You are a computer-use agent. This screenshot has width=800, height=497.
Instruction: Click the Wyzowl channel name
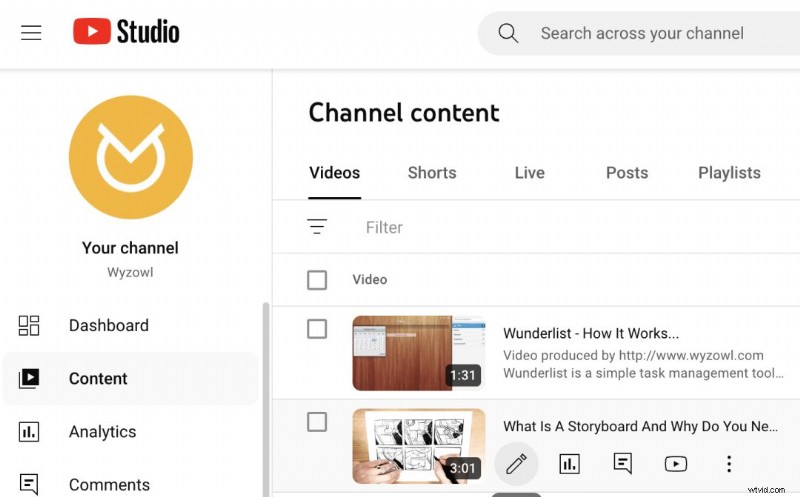pyautogui.click(x=130, y=272)
